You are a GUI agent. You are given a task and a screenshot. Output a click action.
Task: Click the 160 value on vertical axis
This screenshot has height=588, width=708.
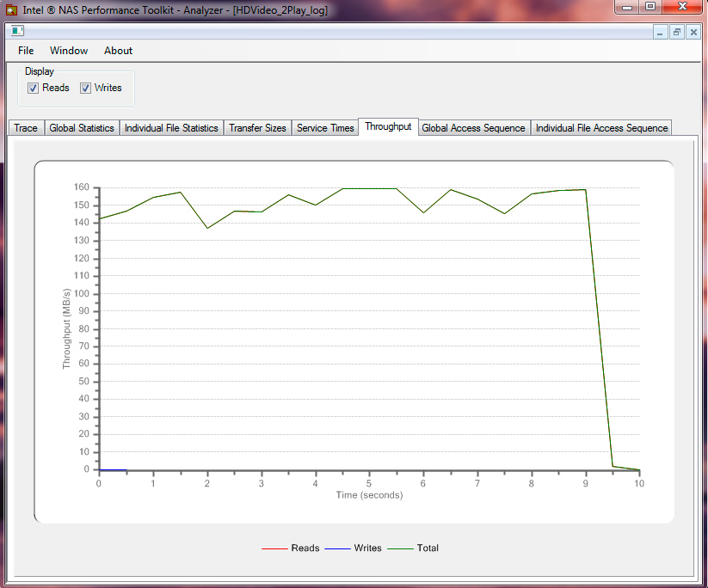pyautogui.click(x=82, y=187)
